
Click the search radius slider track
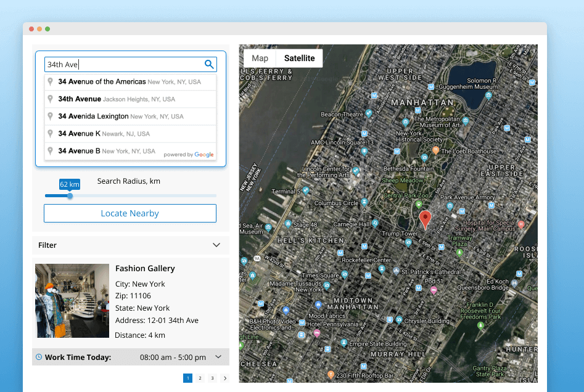pos(130,196)
